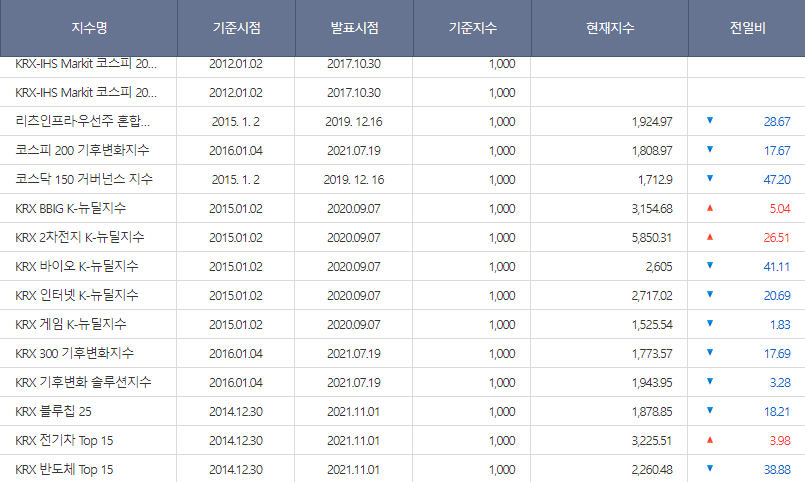Select the change value 41.11
This screenshot has height=482, width=805.
coord(777,267)
